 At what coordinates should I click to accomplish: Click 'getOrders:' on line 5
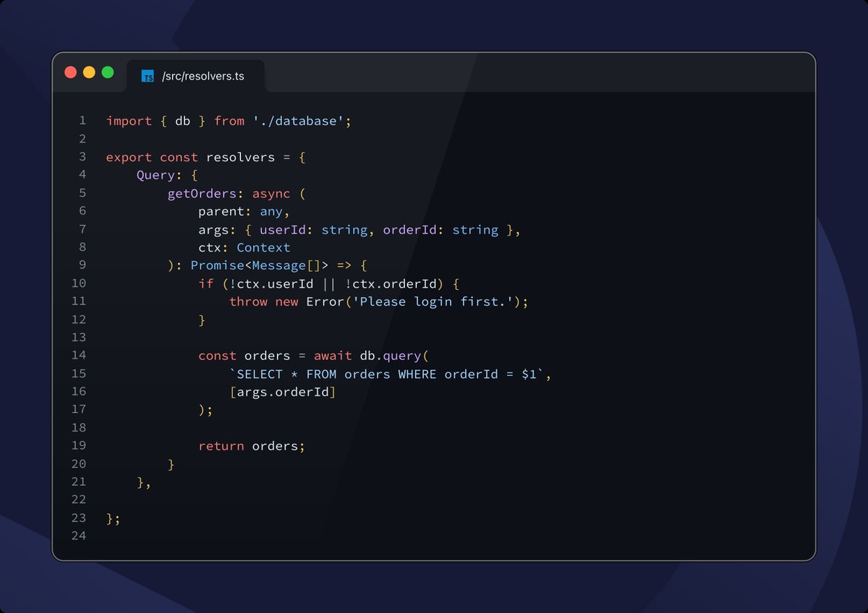(x=206, y=193)
